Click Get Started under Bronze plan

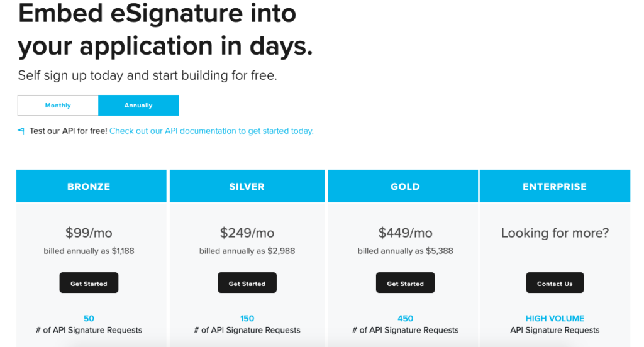(89, 283)
